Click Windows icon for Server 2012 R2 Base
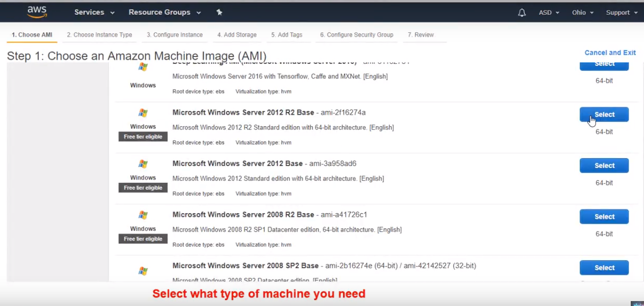The image size is (644, 306). pos(143,113)
